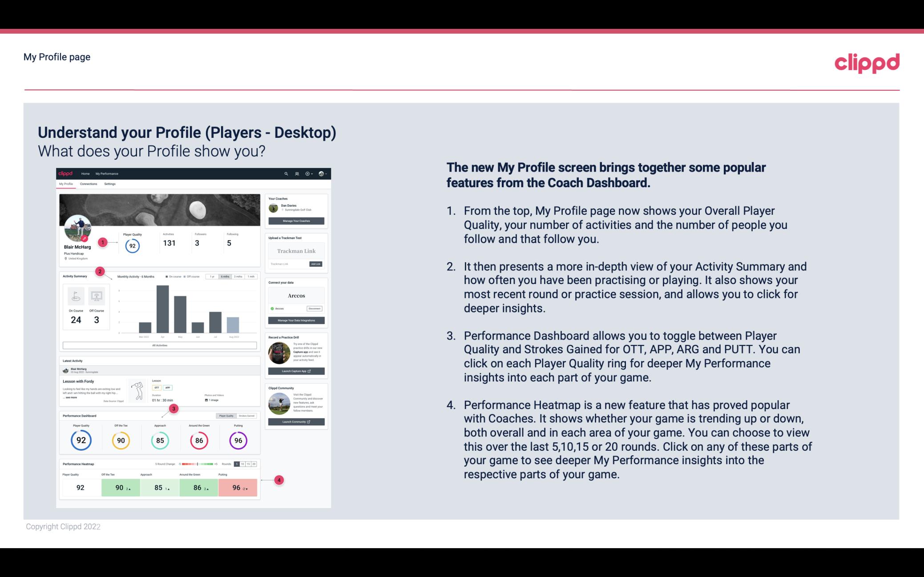Click the Clippd logo in top right
924x577 pixels.
tap(867, 63)
